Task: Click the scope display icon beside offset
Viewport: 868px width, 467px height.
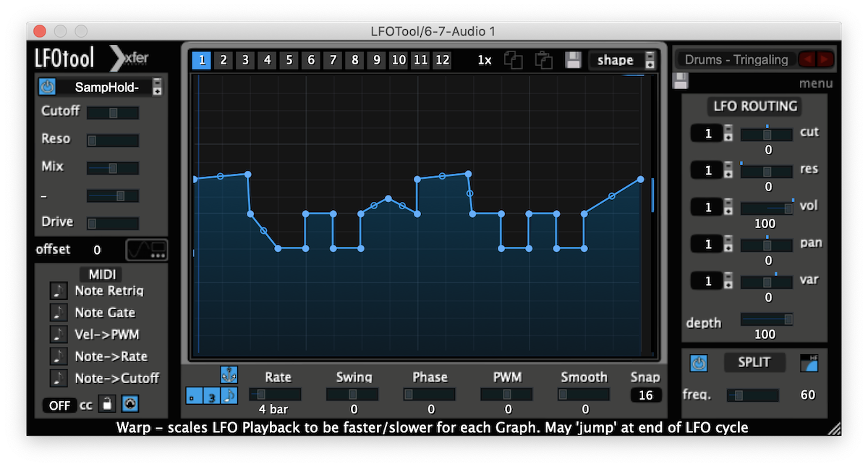Action: tap(147, 250)
